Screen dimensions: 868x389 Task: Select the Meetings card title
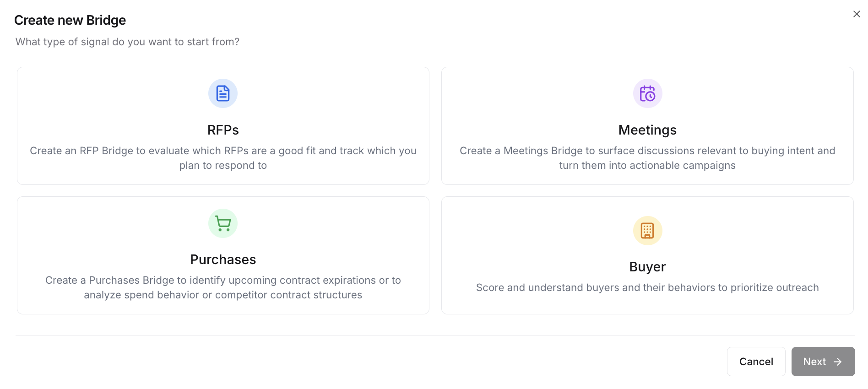pyautogui.click(x=647, y=130)
